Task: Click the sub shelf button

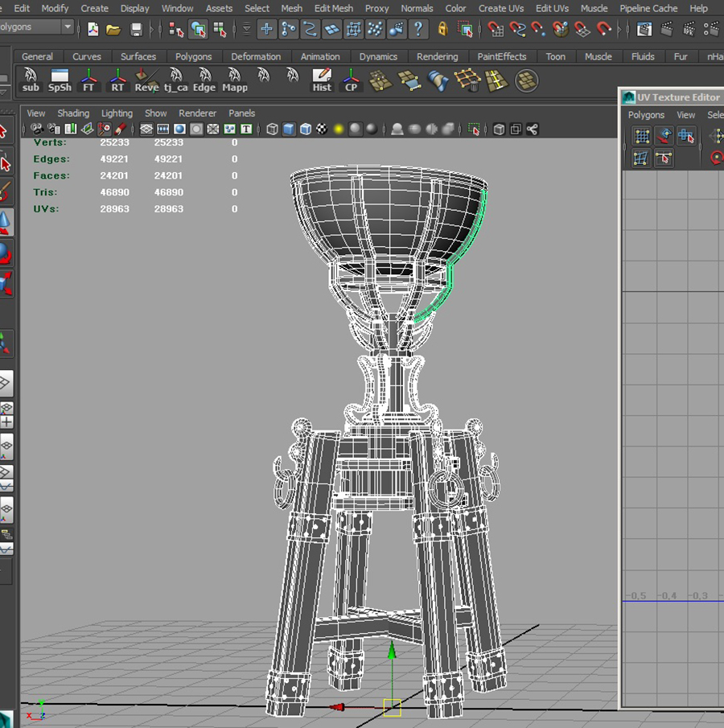Action: 31,80
